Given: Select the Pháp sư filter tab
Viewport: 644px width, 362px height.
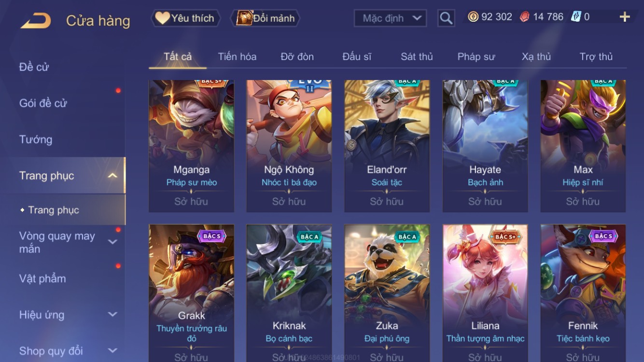Looking at the screenshot, I should tap(476, 56).
